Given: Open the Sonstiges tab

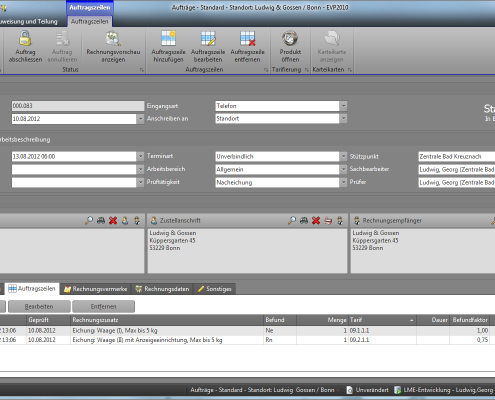Looking at the screenshot, I should tap(215, 289).
